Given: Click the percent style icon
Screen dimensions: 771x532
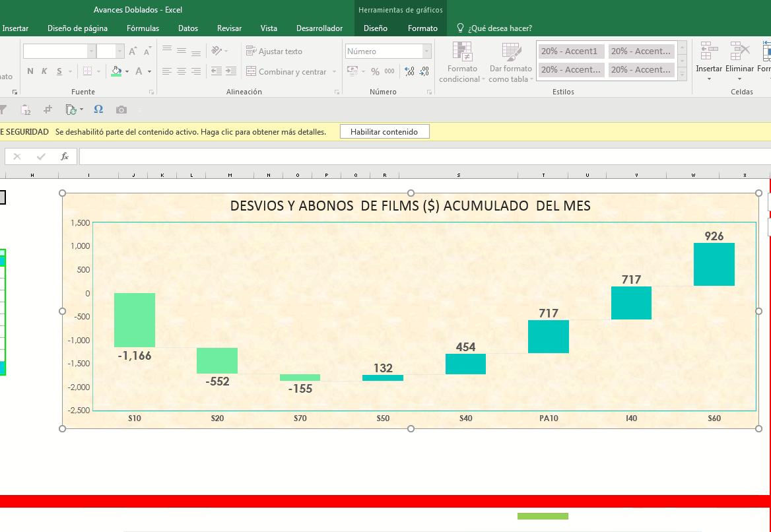Looking at the screenshot, I should pos(375,71).
